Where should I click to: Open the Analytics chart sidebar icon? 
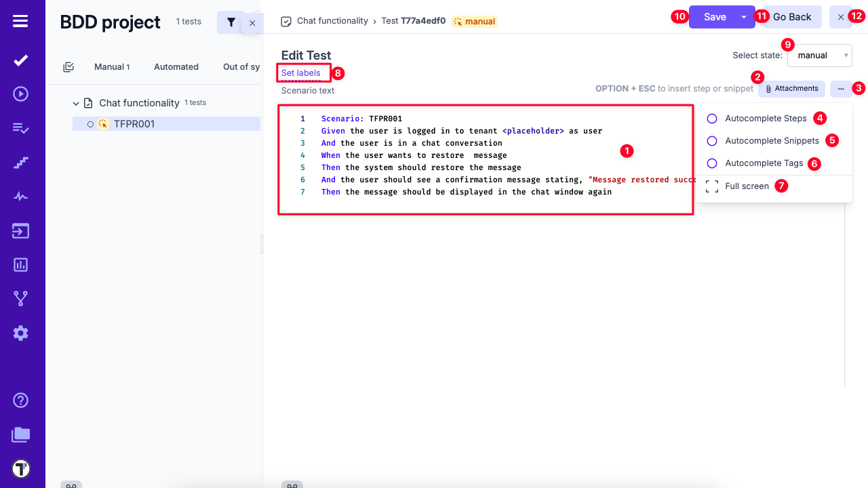[x=20, y=265]
